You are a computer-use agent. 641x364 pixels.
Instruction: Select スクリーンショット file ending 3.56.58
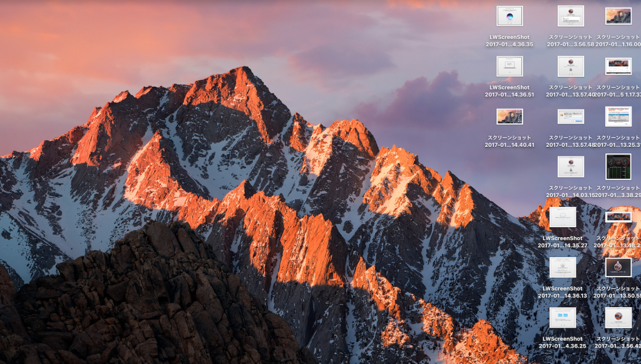[570, 16]
